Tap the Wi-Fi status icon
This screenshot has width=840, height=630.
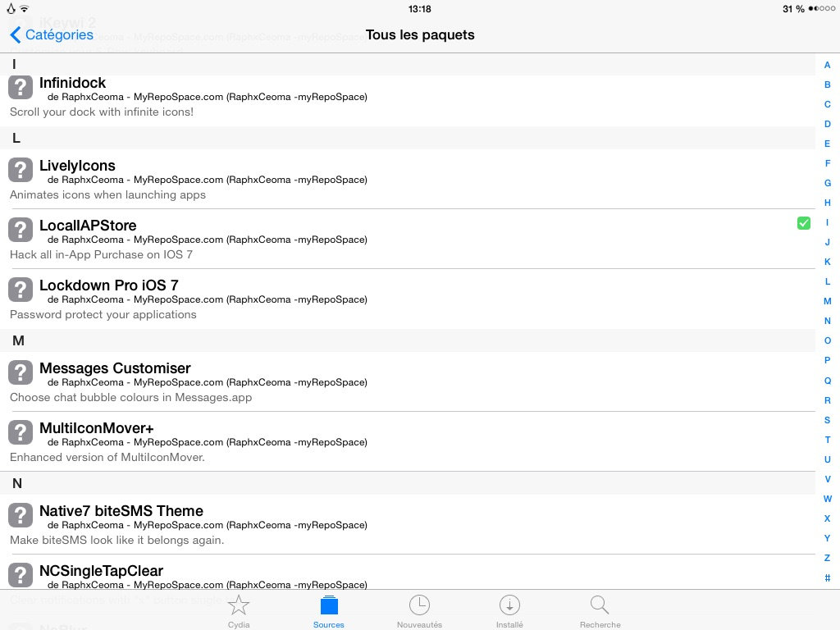tap(24, 8)
